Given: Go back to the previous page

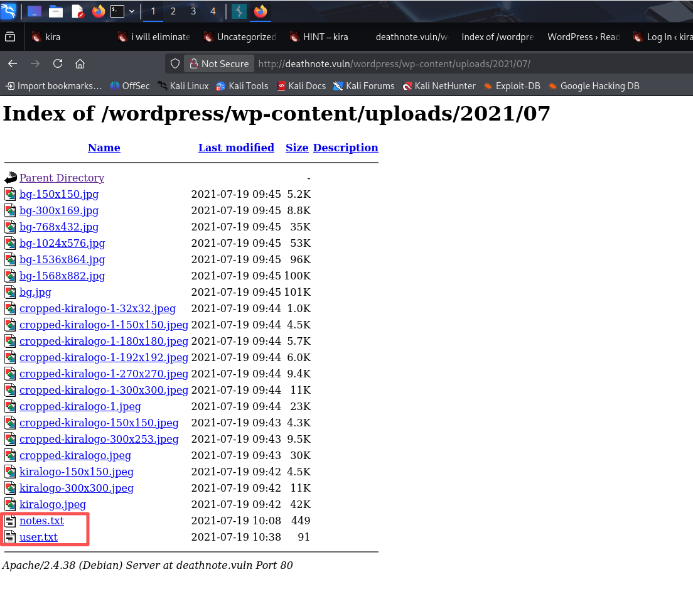Looking at the screenshot, I should point(13,63).
